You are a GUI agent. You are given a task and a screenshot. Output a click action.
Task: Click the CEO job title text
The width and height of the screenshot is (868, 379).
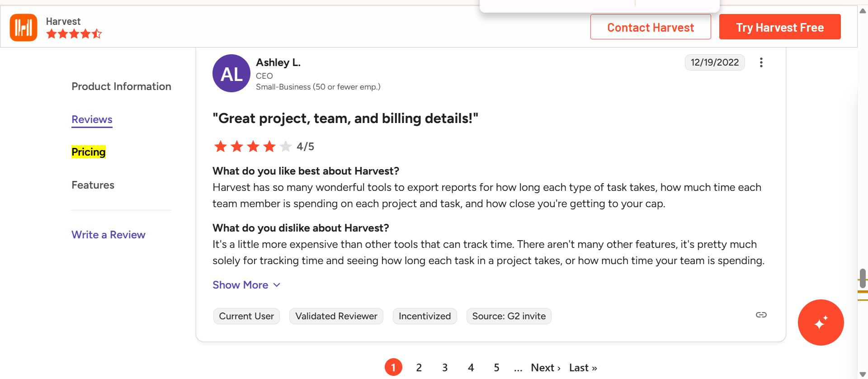coord(264,76)
